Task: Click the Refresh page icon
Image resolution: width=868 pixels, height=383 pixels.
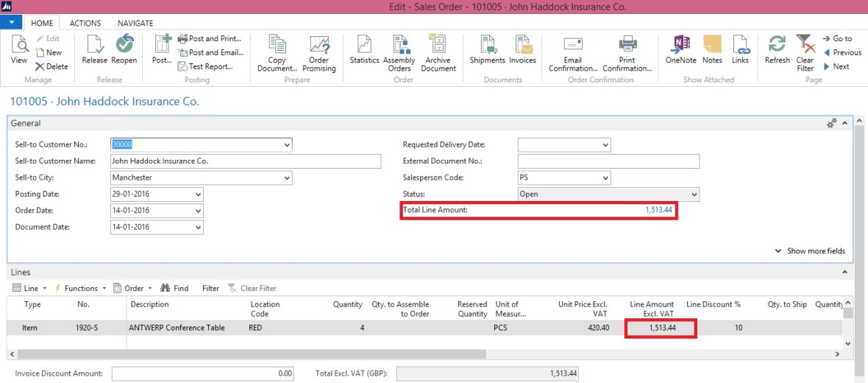Action: (x=777, y=46)
